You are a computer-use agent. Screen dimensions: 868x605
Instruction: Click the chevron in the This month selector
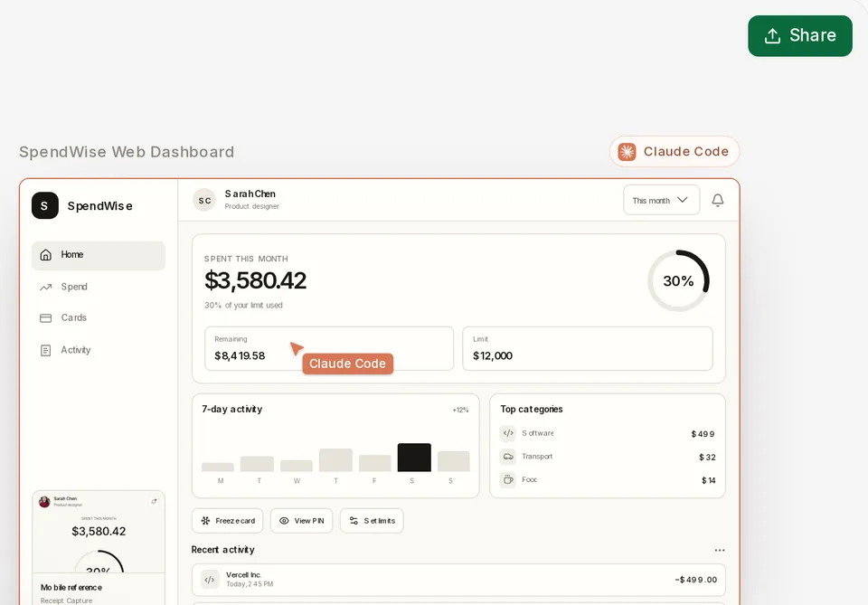[683, 200]
